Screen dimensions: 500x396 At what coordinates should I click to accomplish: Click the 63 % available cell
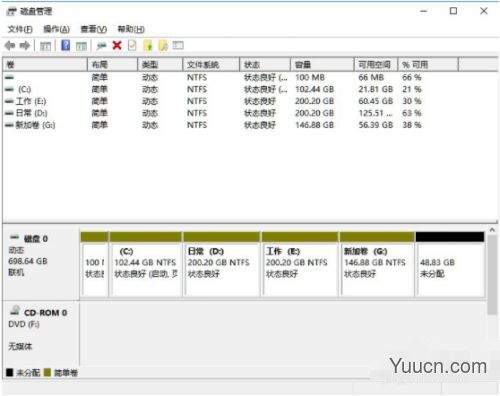pos(412,113)
